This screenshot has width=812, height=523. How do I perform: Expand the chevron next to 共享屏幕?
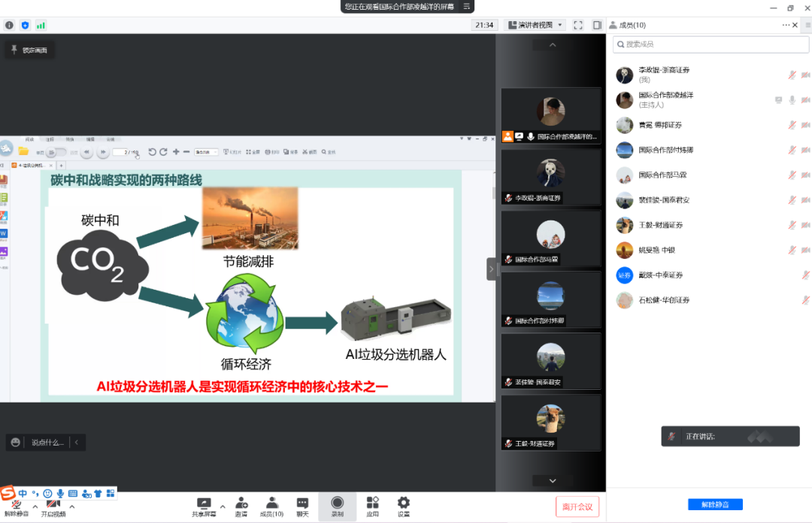click(x=222, y=505)
